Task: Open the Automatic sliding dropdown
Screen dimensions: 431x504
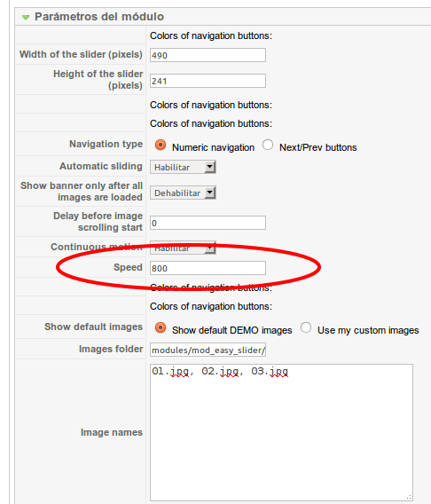Action: click(x=183, y=167)
